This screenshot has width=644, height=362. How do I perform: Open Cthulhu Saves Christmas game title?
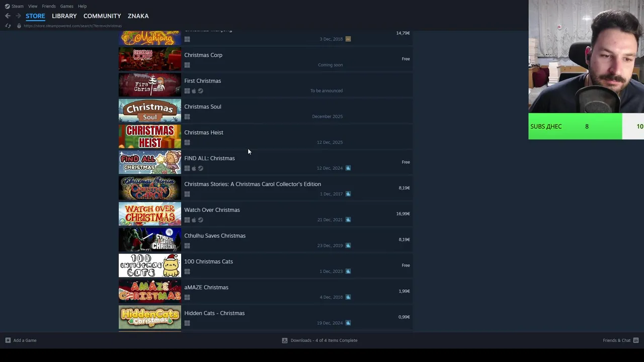[x=215, y=236]
